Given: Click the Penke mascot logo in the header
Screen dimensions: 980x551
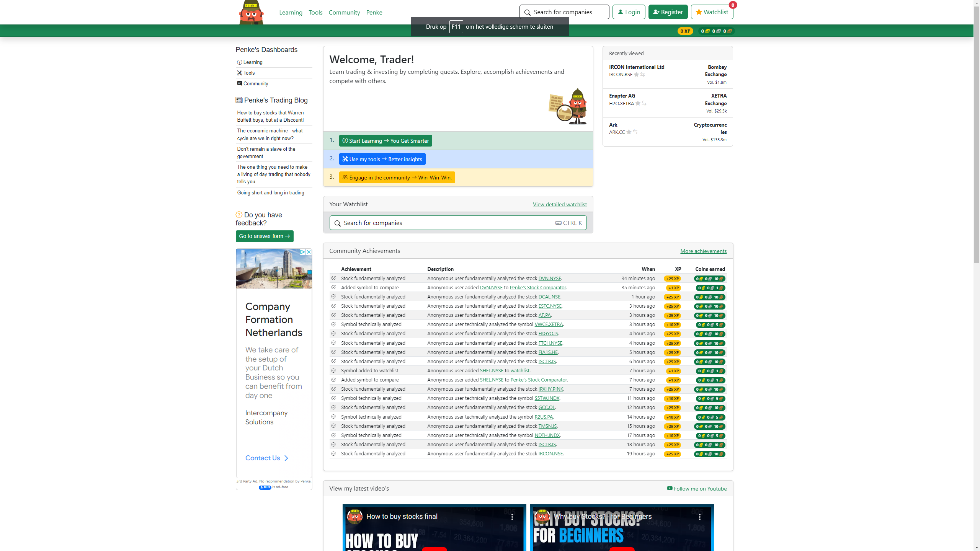Looking at the screenshot, I should tap(251, 13).
